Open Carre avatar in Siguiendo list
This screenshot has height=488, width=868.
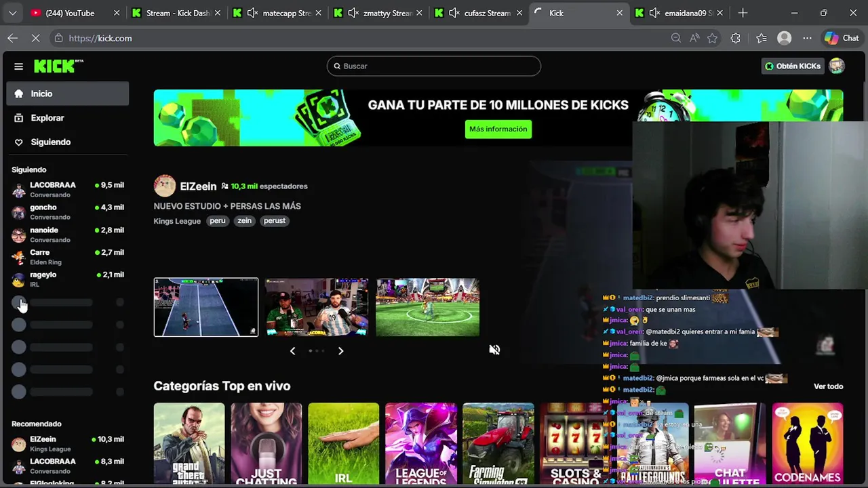pos(18,257)
